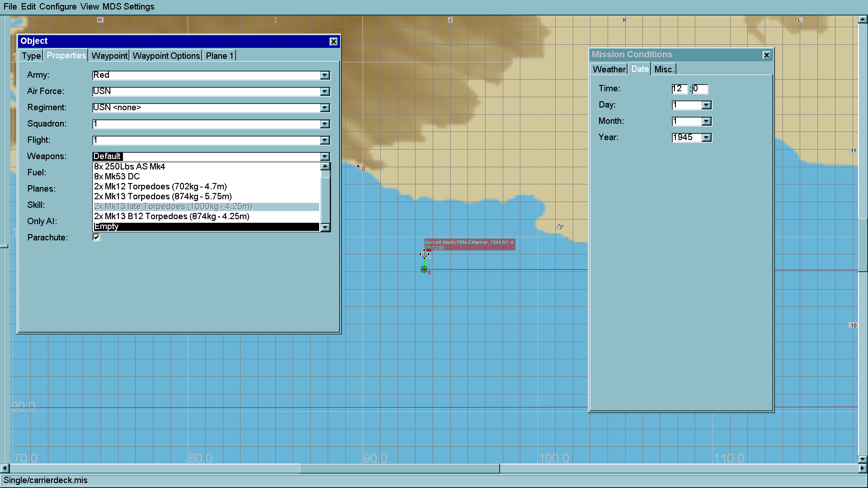Expand the Army dropdown

coord(325,75)
